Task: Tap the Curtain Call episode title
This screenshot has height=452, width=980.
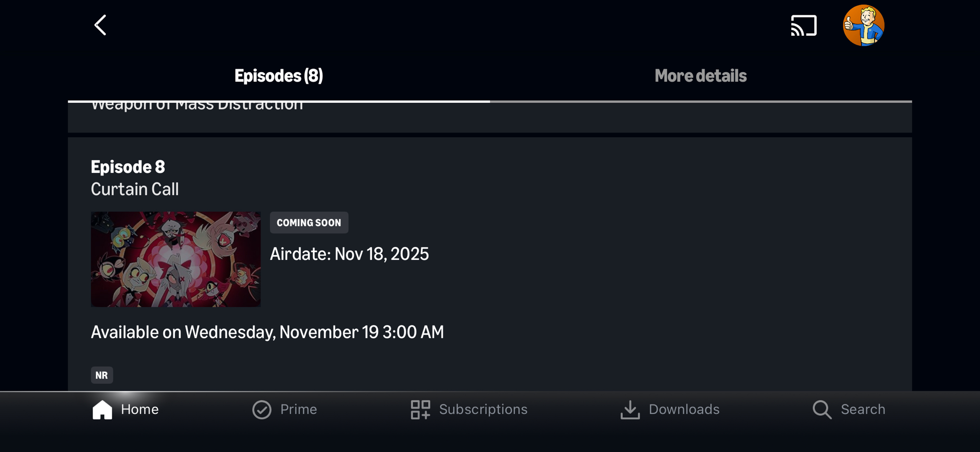Action: tap(135, 189)
